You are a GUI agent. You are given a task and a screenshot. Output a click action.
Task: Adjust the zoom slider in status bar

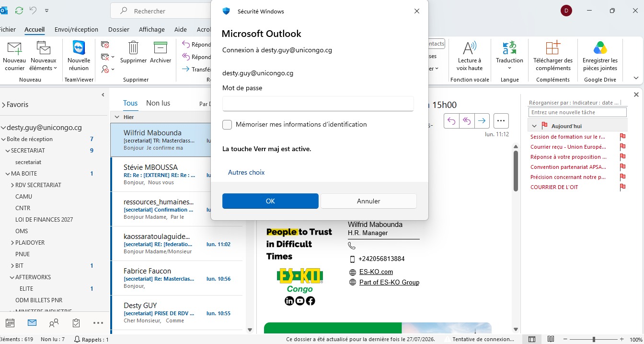pos(593,339)
